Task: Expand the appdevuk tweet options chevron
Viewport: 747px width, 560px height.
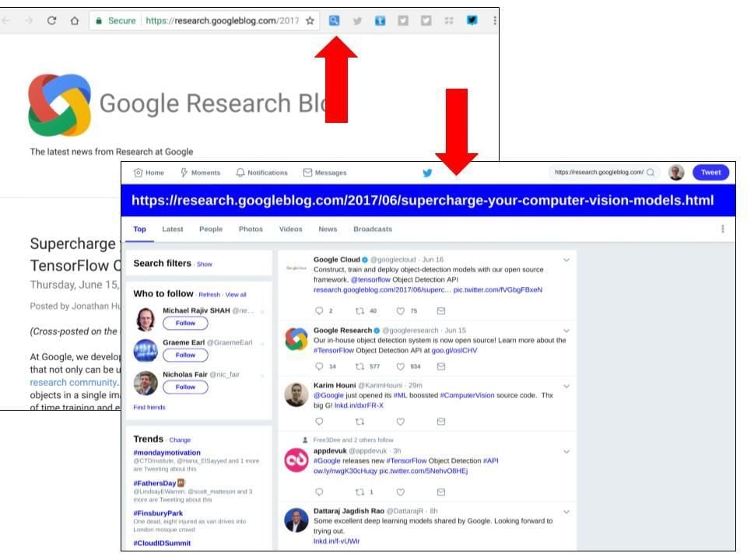Action: (x=566, y=451)
